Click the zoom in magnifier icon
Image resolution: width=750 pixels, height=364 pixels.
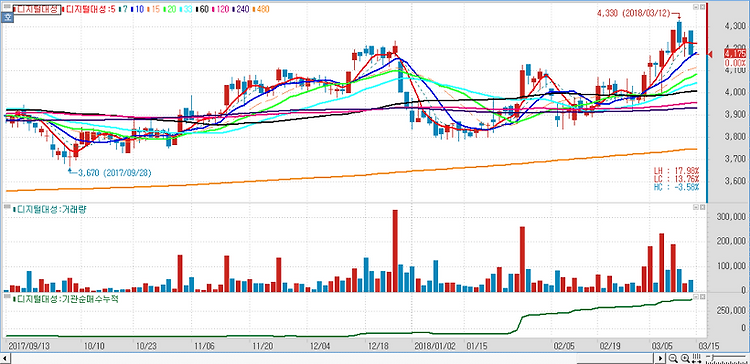(x=684, y=358)
